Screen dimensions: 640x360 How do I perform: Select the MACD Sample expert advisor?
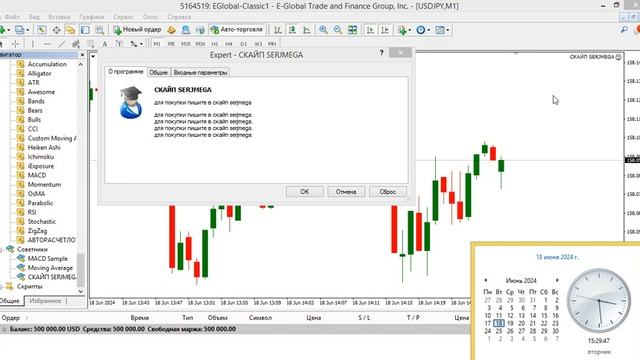pyautogui.click(x=47, y=258)
